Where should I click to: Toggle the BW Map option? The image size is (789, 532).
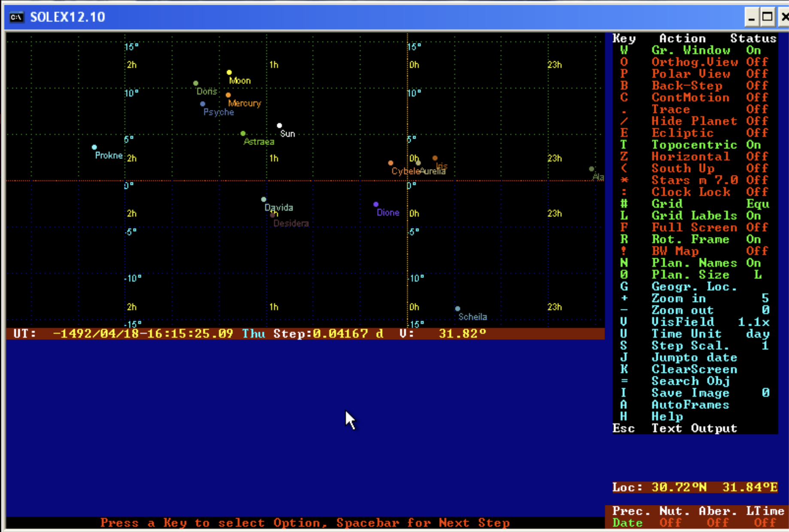tap(694, 251)
